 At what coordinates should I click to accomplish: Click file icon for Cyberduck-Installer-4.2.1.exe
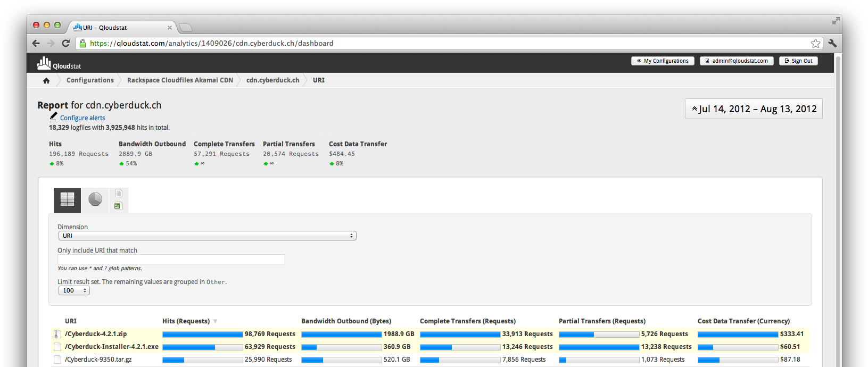(x=57, y=347)
